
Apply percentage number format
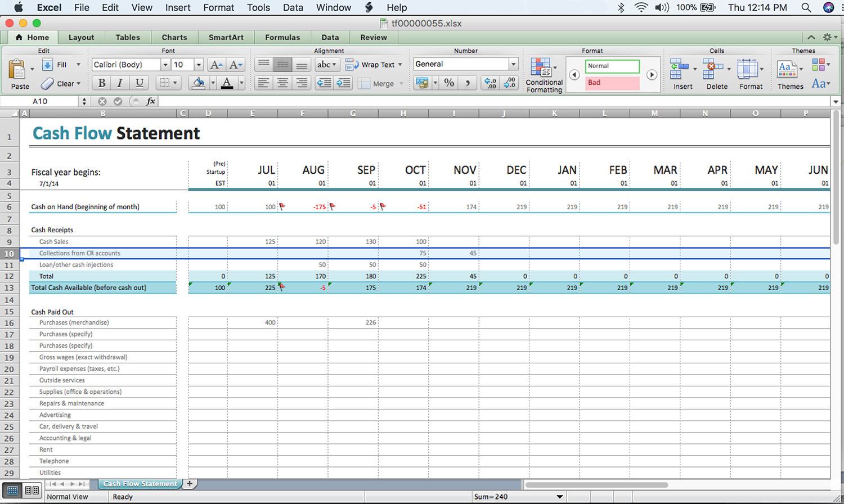[447, 83]
